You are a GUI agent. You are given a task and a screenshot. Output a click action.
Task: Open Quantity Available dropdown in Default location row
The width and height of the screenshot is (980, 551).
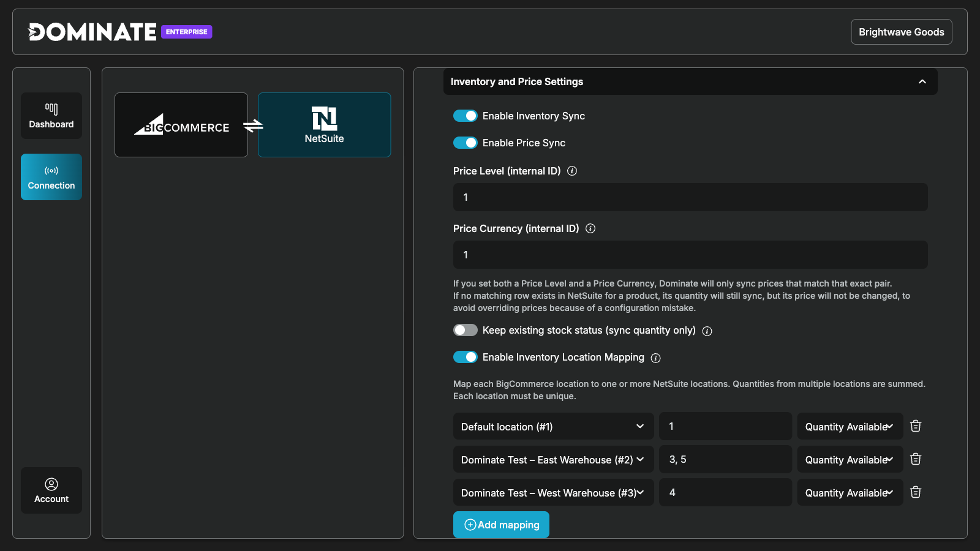850,426
